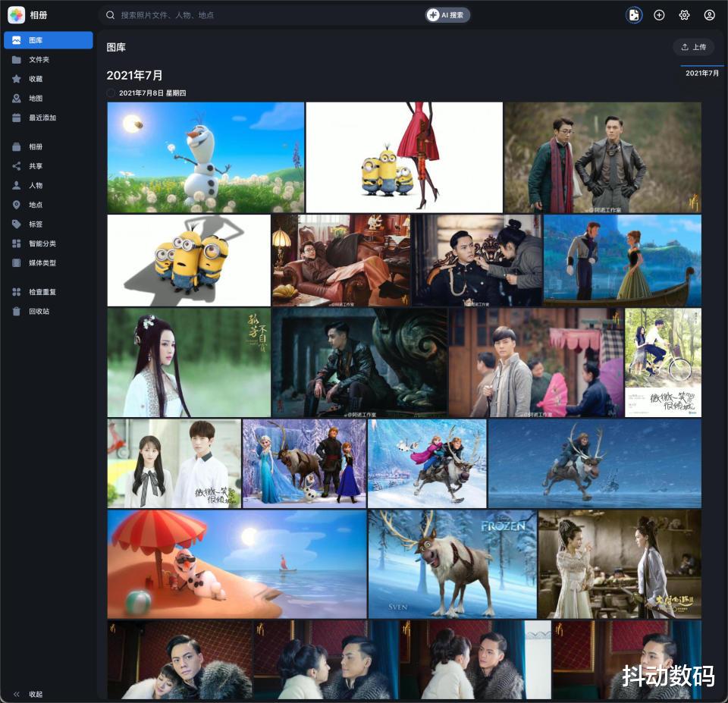Click the 智能分类 smart category icon
728x703 pixels.
click(16, 243)
